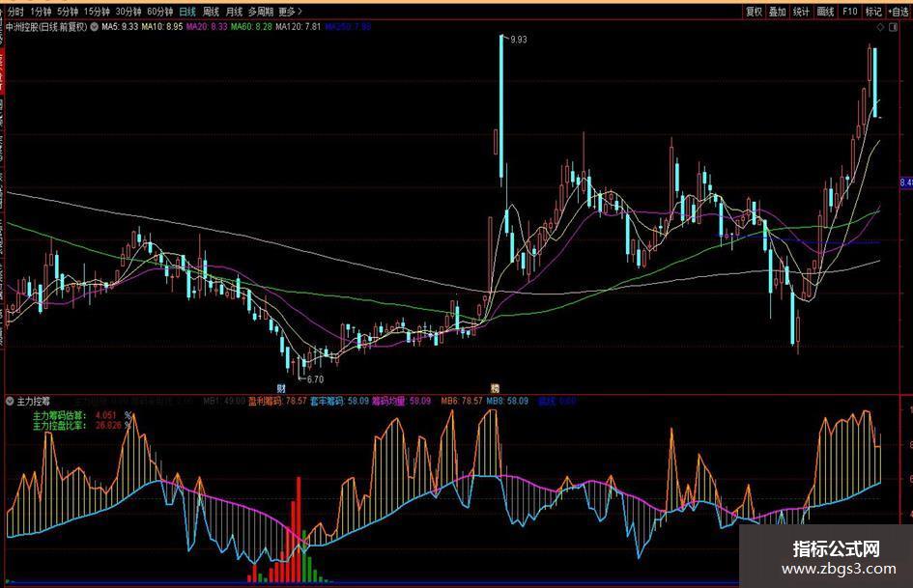The width and height of the screenshot is (913, 588).
Task: Click the MA60: 8.28 indicator label
Action: point(251,27)
